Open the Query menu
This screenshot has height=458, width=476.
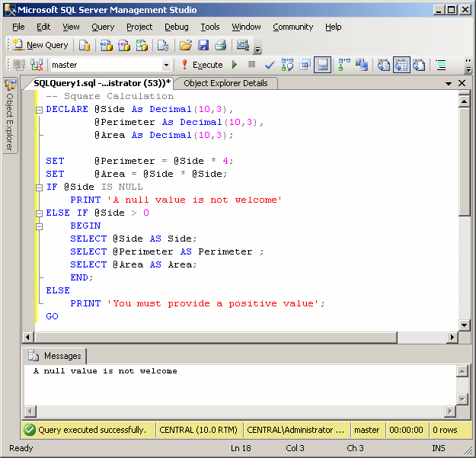tap(103, 27)
